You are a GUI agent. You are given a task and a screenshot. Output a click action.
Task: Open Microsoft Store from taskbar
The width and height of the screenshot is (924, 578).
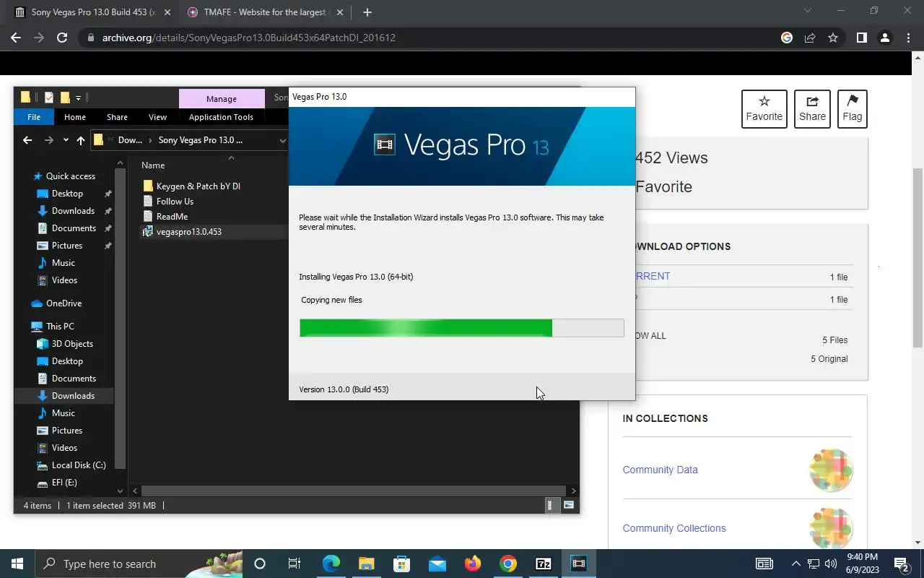(x=401, y=564)
